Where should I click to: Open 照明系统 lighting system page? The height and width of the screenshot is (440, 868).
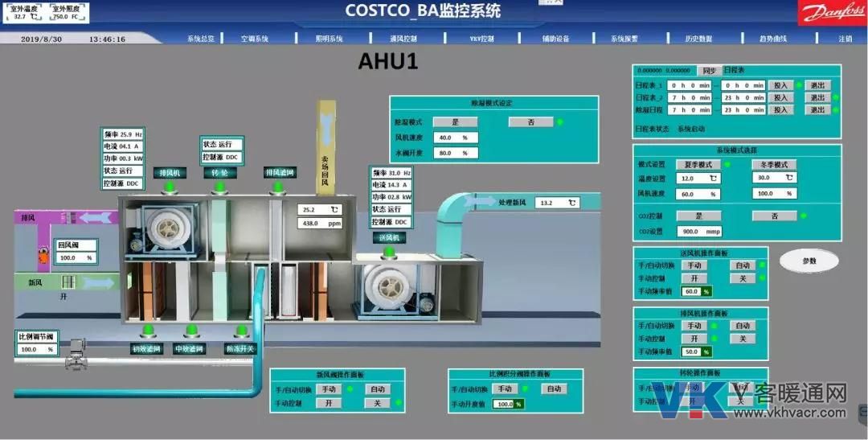(x=330, y=39)
